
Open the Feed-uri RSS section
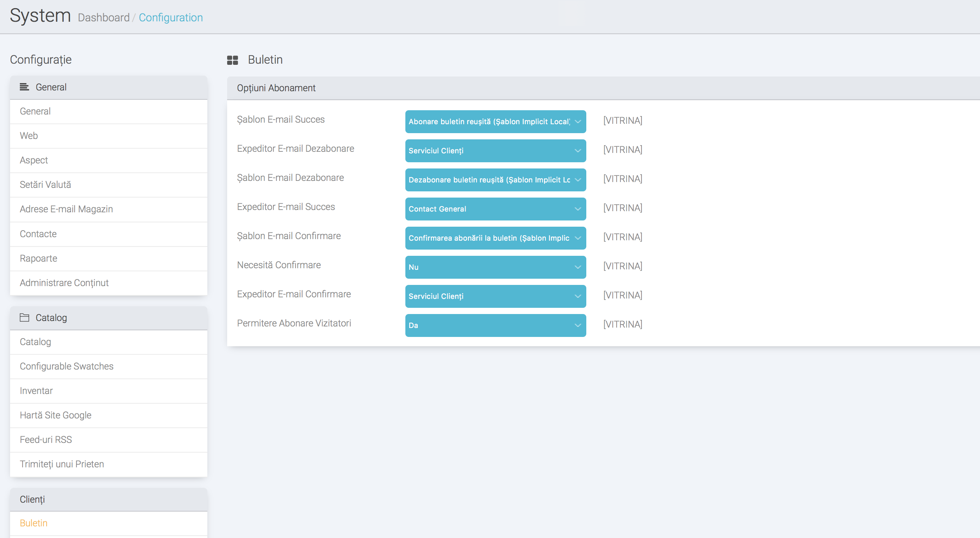pos(46,440)
